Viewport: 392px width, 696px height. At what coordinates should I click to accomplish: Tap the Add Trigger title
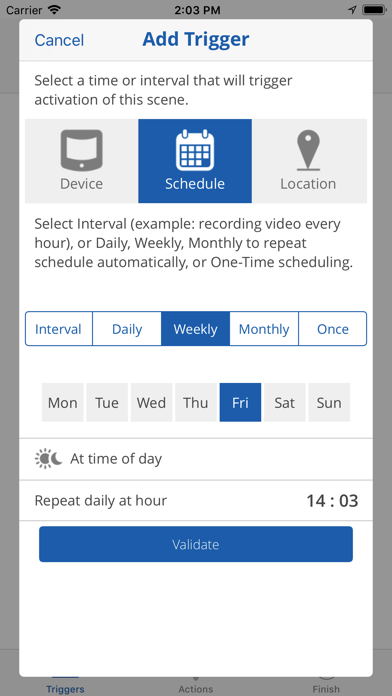196,40
